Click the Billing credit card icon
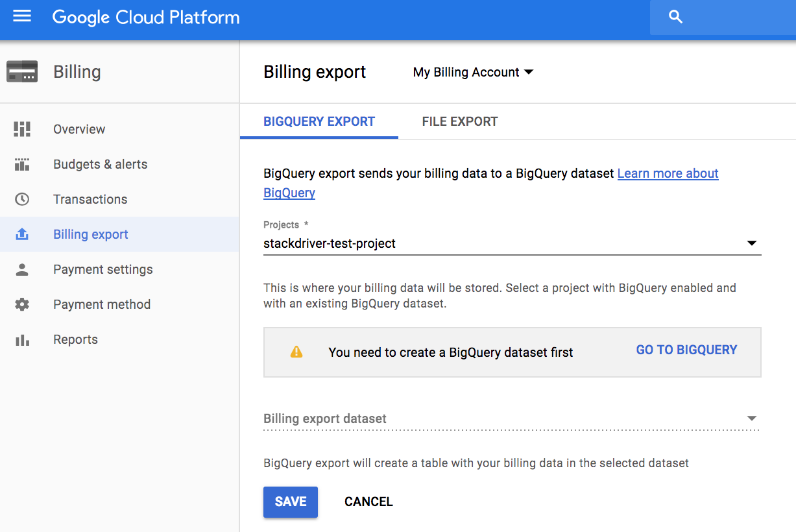 (x=22, y=71)
